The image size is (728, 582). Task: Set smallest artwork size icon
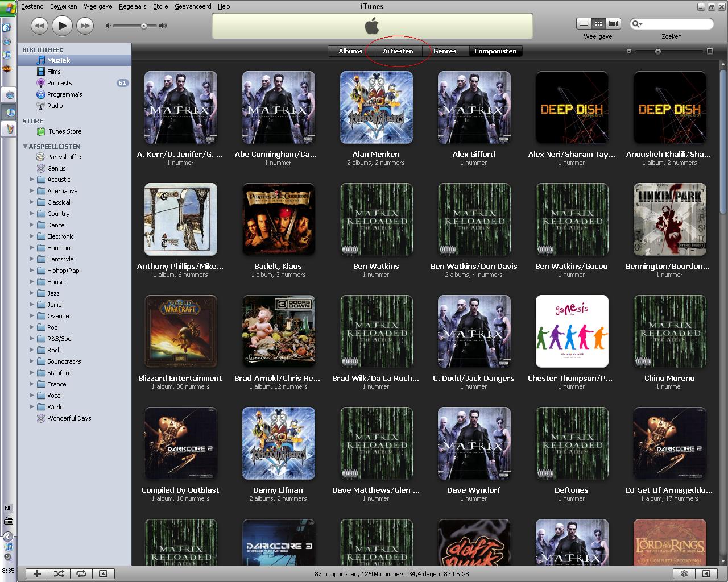(x=629, y=51)
